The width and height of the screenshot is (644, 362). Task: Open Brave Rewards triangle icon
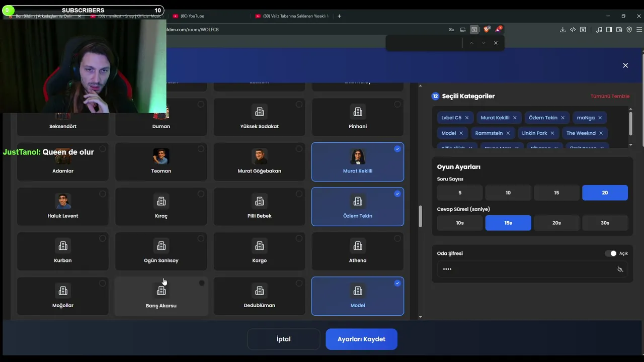click(498, 30)
